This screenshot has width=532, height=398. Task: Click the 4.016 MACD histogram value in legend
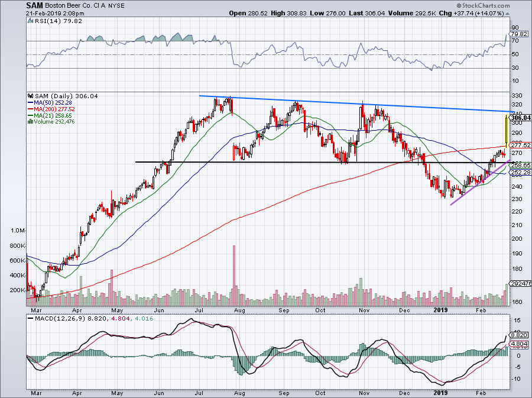click(x=144, y=319)
